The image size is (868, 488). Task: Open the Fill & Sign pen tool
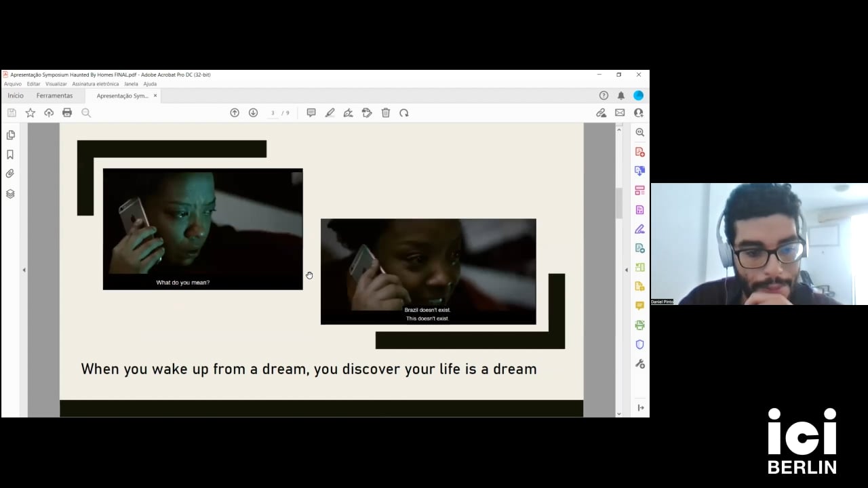639,229
